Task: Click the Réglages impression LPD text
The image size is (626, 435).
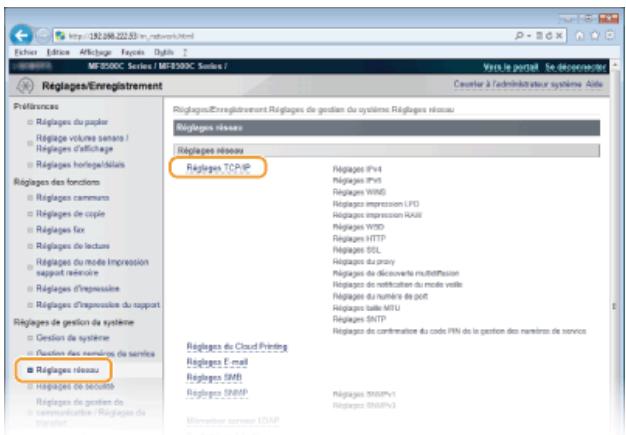Action: (376, 204)
